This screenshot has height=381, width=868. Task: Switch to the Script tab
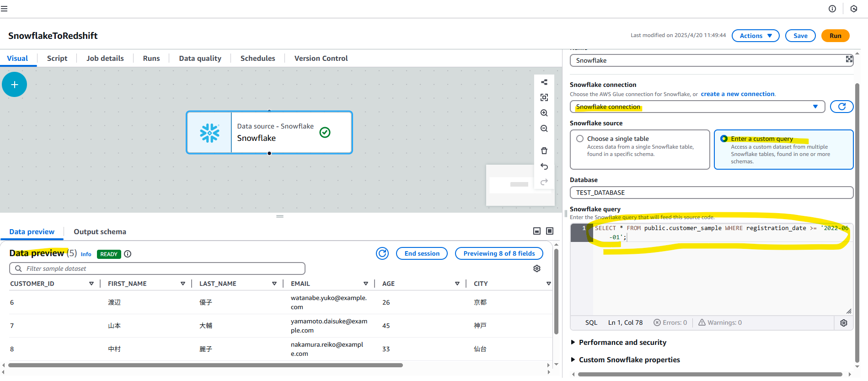(x=57, y=58)
